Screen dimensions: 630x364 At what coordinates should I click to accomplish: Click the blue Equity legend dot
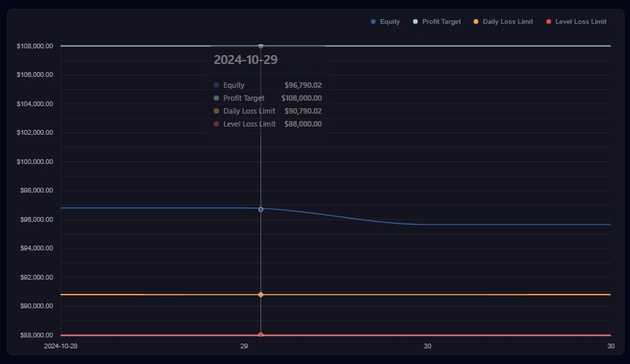[373, 22]
